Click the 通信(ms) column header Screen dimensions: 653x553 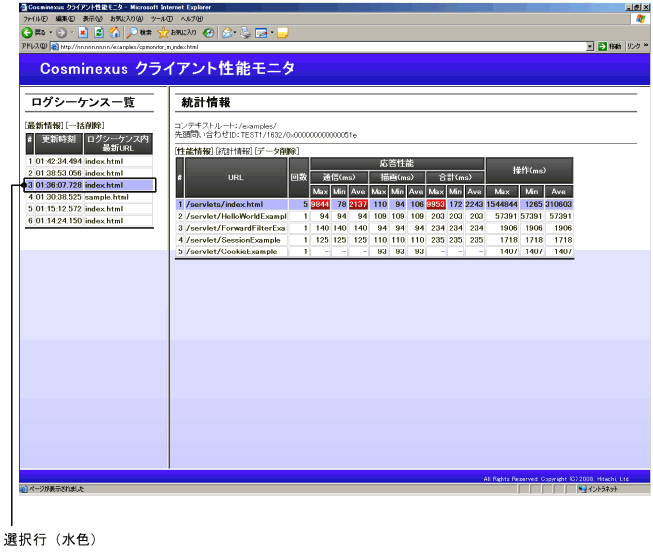339,177
